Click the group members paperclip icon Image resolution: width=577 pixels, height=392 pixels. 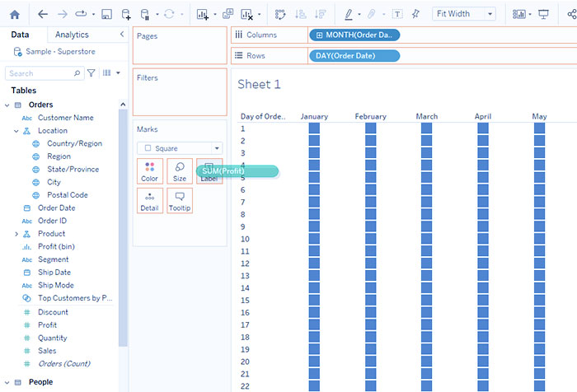coord(371,14)
